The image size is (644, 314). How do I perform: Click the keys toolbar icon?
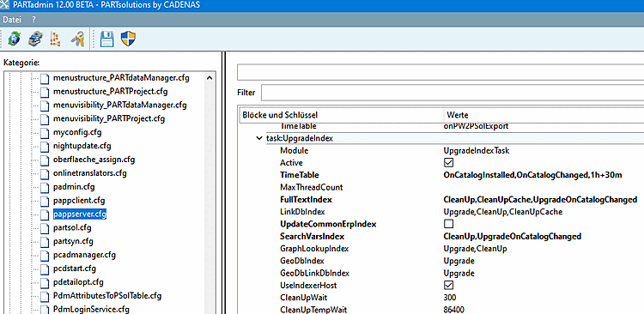77,39
